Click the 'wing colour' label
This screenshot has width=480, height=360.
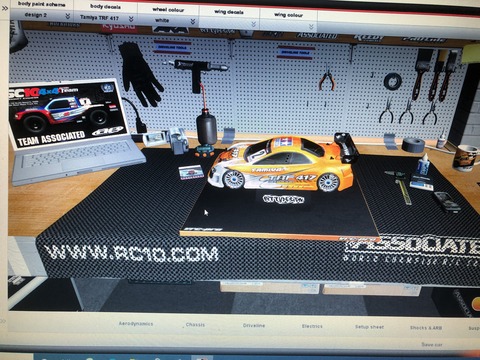pos(288,15)
